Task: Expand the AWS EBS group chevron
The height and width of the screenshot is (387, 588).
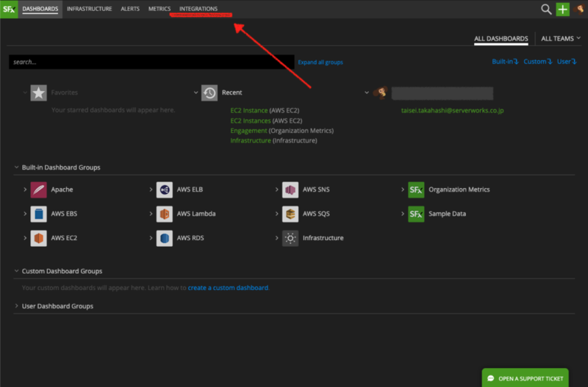Action: (25, 214)
